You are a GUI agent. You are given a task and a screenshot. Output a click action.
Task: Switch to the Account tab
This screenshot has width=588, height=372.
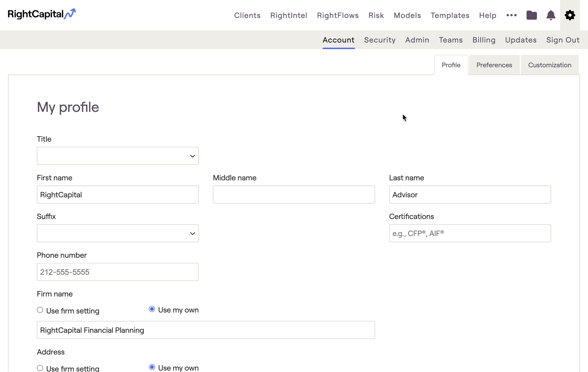tap(338, 40)
